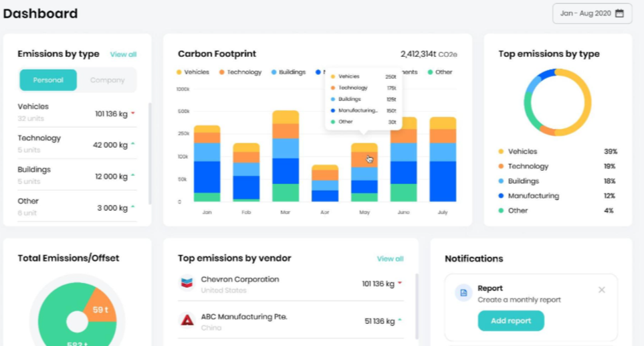644x346 pixels.
Task: Dismiss the Report notification with X
Action: point(601,290)
